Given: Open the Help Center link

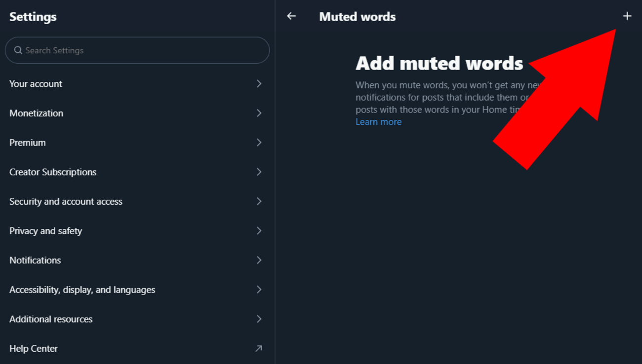Looking at the screenshot, I should tap(34, 349).
